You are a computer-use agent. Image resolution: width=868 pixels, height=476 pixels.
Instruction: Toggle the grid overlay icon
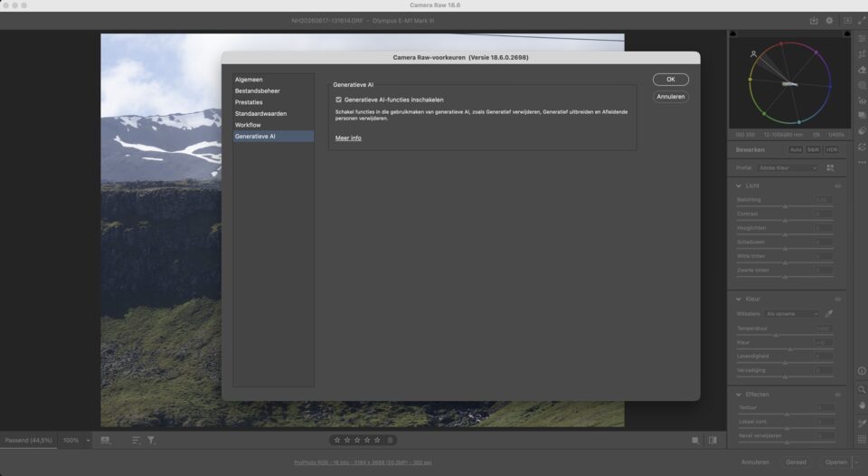[x=862, y=440]
